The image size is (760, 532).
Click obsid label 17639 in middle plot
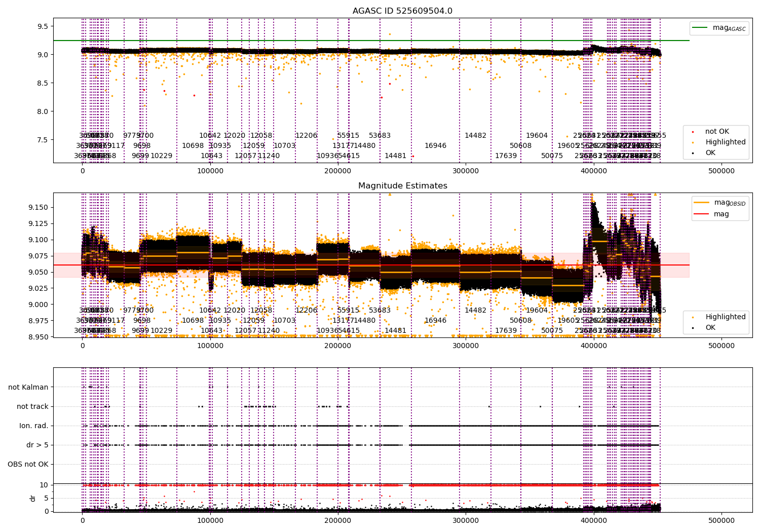coord(506,330)
